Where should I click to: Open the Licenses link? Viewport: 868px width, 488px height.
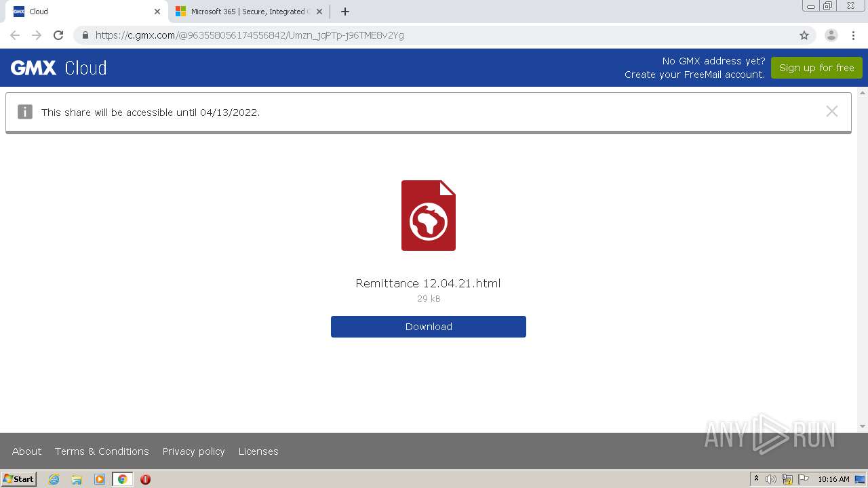(258, 451)
